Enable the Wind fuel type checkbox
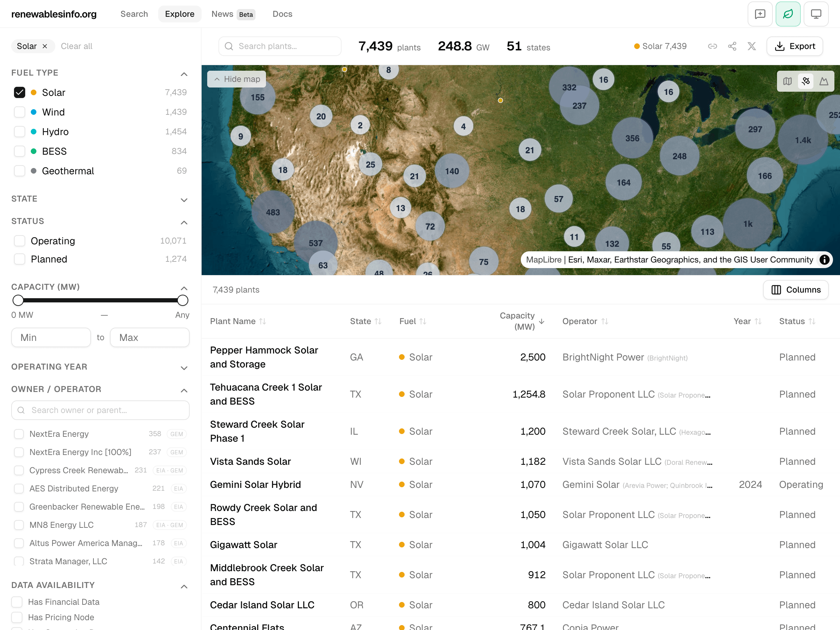This screenshot has width=840, height=630. point(19,112)
